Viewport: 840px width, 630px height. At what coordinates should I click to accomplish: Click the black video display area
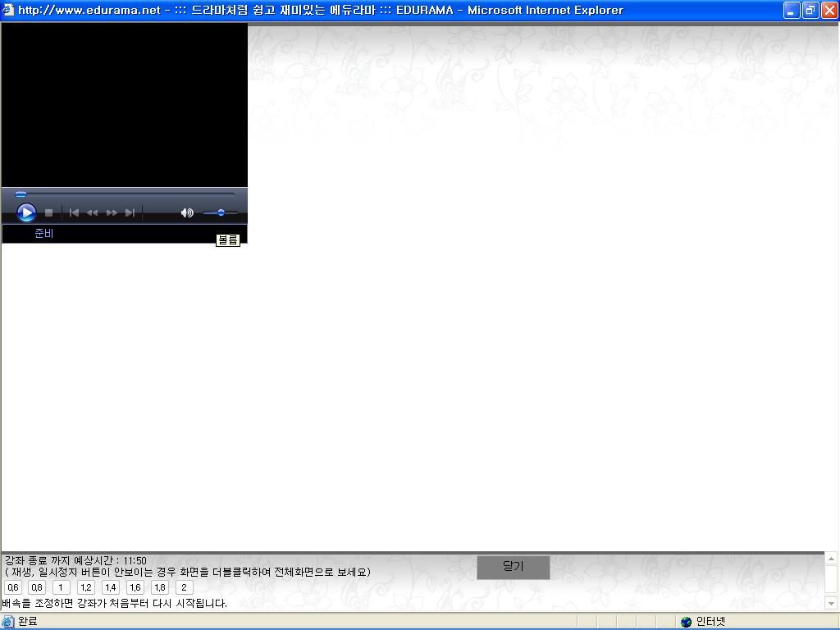pyautogui.click(x=125, y=105)
